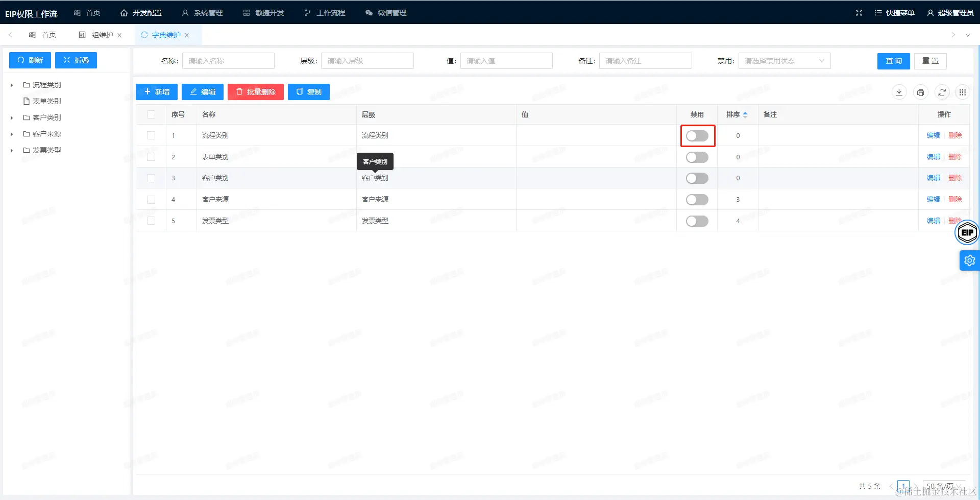Toggle 禁用 switch for 客户类别 row
Image resolution: width=980 pixels, height=500 pixels.
pyautogui.click(x=697, y=178)
